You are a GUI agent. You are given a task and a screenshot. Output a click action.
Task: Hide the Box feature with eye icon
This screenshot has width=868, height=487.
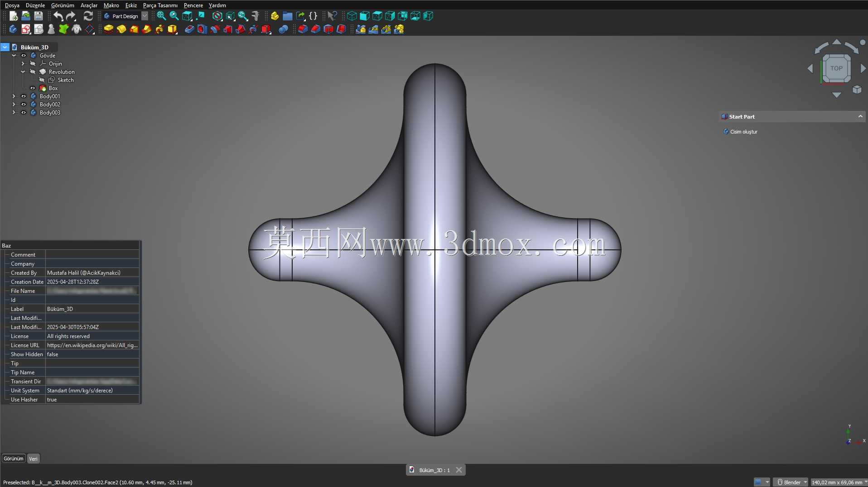33,88
